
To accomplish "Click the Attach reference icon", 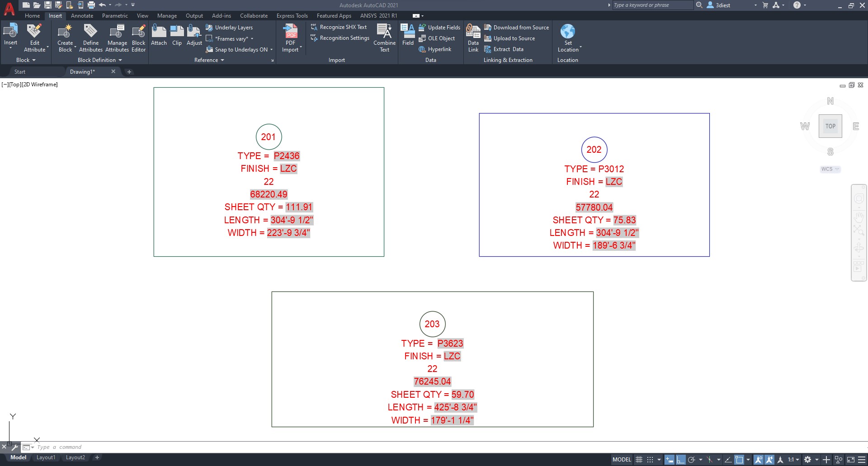I will tap(159, 32).
